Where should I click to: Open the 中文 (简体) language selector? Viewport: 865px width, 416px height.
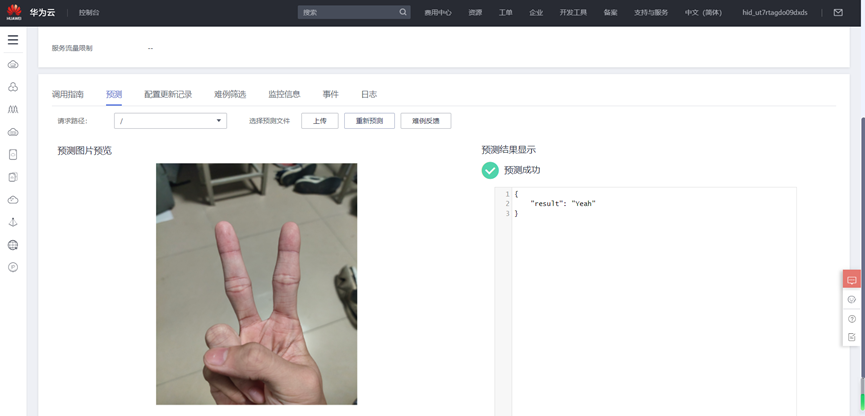coord(703,12)
